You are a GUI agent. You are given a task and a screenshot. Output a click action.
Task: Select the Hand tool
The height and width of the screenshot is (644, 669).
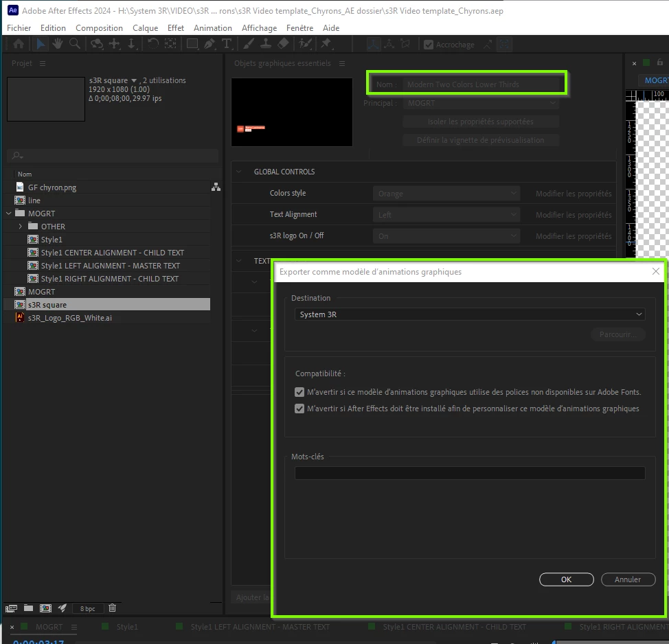pos(57,44)
